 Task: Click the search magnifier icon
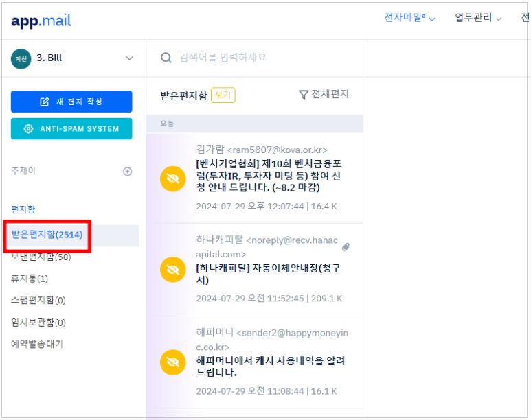click(x=166, y=58)
